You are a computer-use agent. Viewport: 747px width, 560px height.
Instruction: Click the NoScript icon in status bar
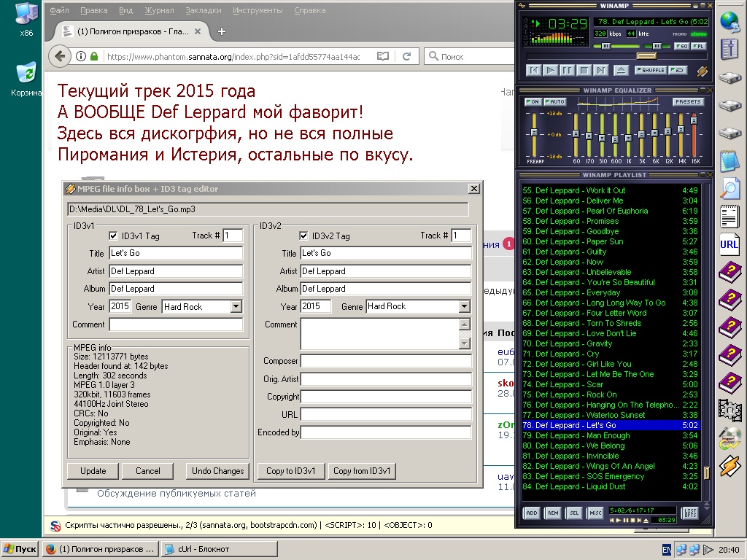tap(55, 526)
